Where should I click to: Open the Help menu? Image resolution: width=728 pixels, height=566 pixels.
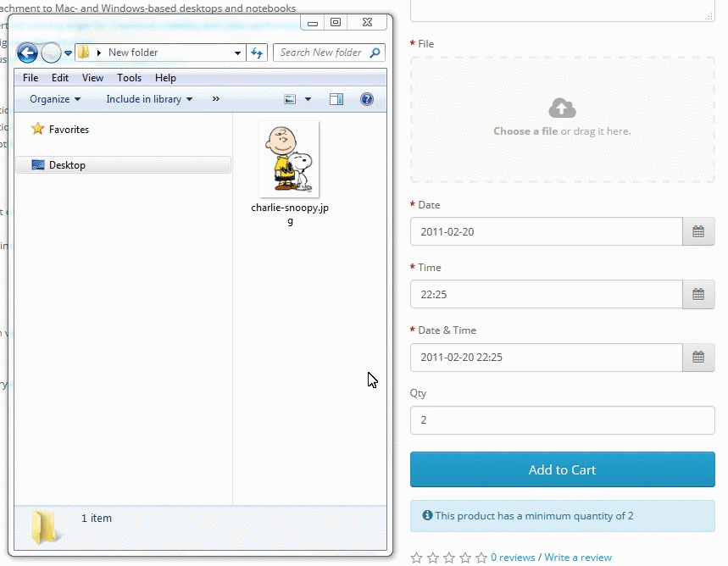tap(165, 78)
